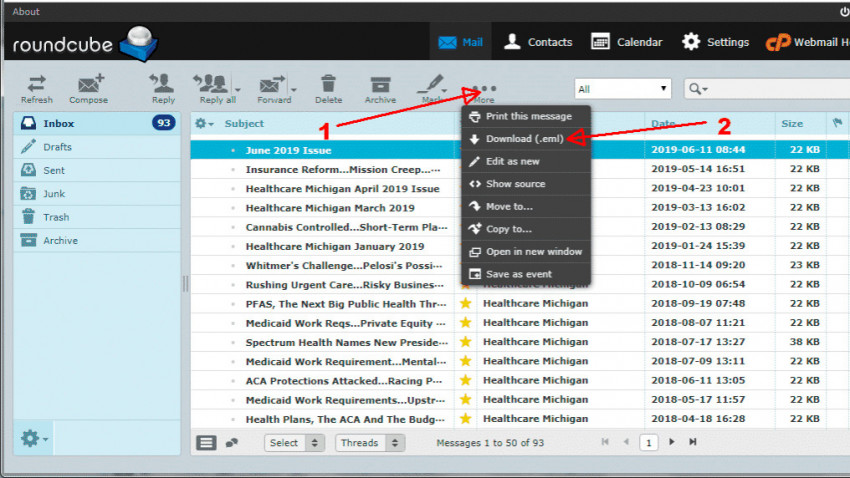This screenshot has width=850, height=478.
Task: Open the Trash folder
Action: coord(97,217)
